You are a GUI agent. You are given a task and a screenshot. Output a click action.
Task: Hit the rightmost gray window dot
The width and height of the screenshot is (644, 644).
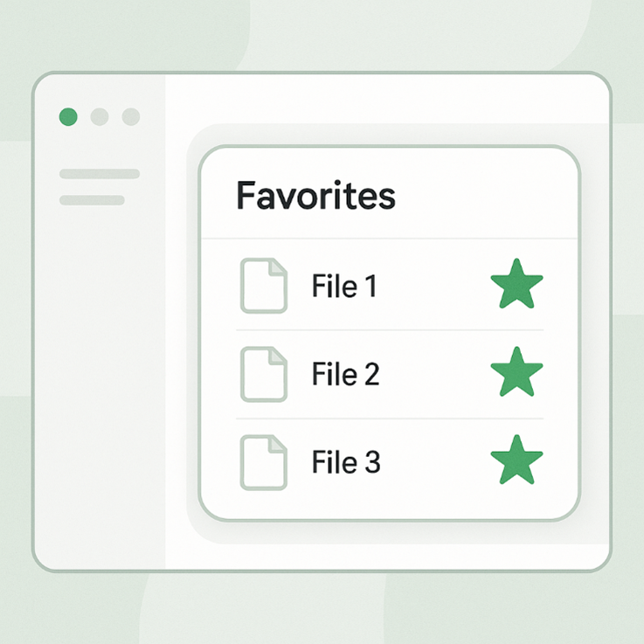131,117
